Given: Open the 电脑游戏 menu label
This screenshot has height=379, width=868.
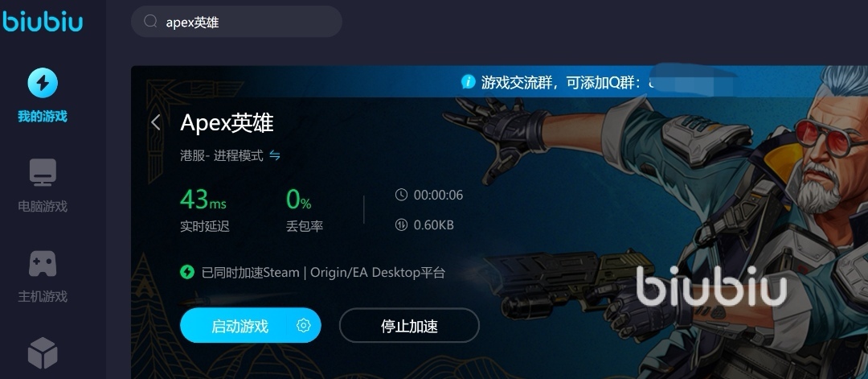Looking at the screenshot, I should click(x=43, y=207).
